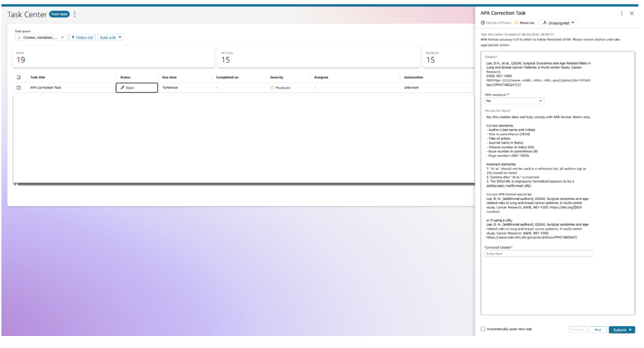Sort by the Severity column header
644x348 pixels.
click(277, 77)
